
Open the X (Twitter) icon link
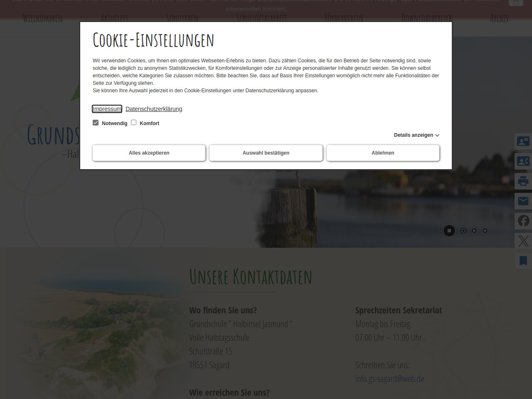click(523, 241)
